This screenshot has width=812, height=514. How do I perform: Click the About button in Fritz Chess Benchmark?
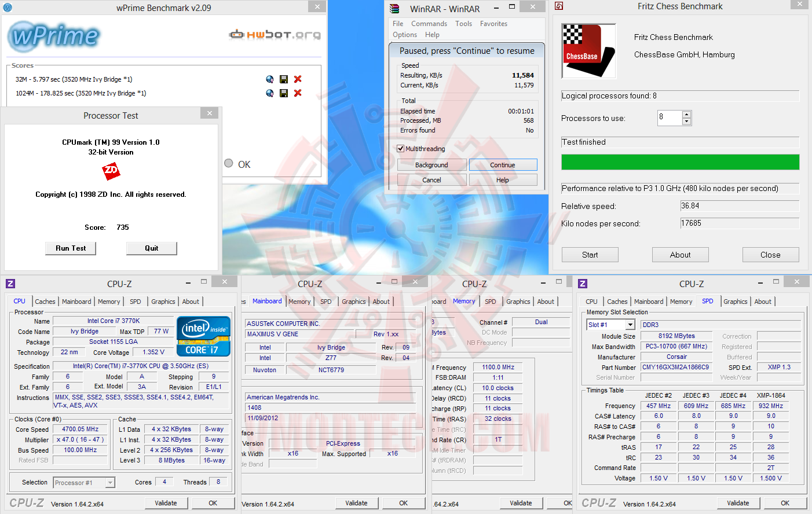click(x=681, y=255)
